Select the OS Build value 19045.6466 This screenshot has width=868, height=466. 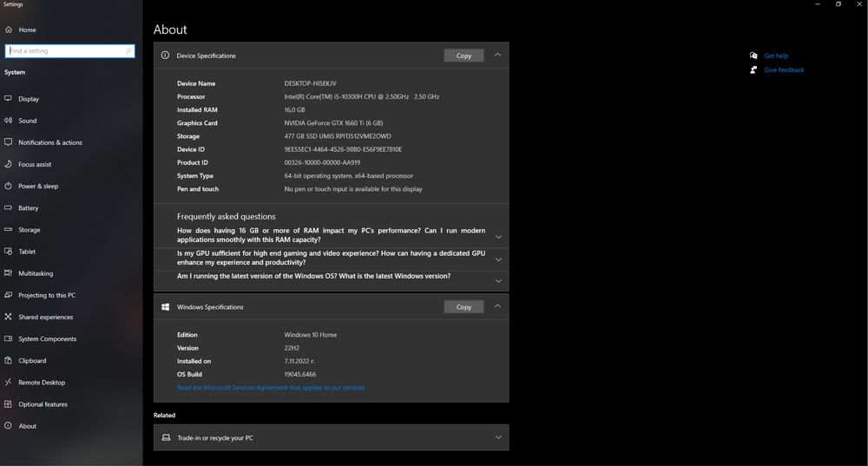click(x=300, y=374)
